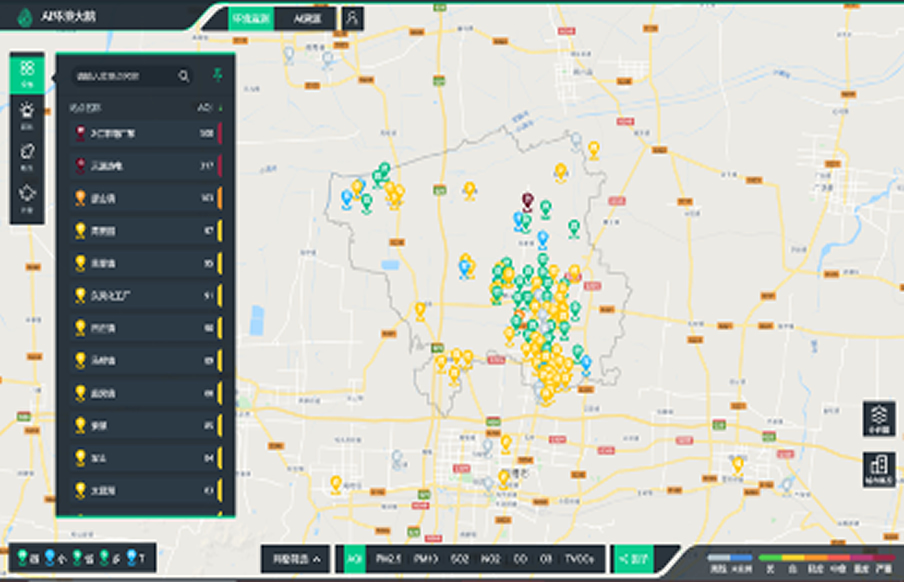Click the green pin icon in station panel

pyautogui.click(x=217, y=75)
